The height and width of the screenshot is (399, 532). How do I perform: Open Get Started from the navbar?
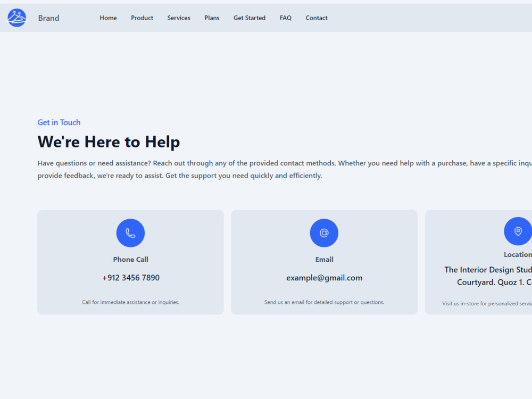[250, 18]
